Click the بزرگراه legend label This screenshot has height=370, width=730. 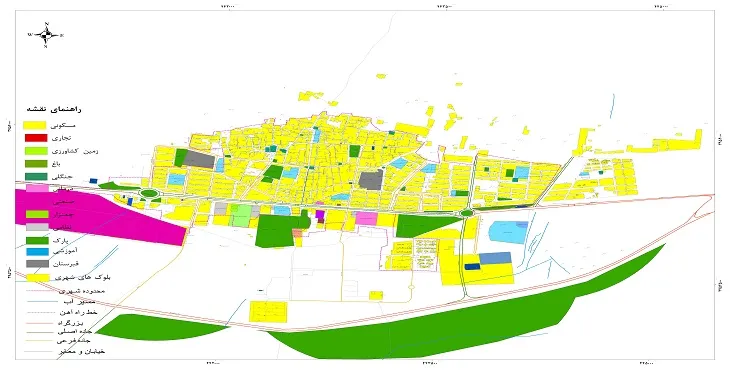pyautogui.click(x=70, y=323)
